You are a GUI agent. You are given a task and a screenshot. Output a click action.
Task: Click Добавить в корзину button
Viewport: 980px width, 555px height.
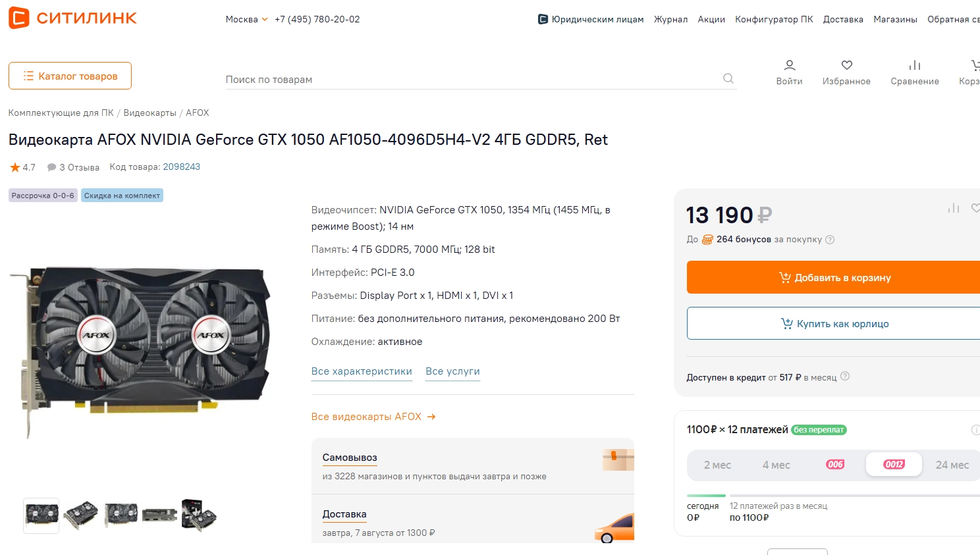tap(834, 277)
